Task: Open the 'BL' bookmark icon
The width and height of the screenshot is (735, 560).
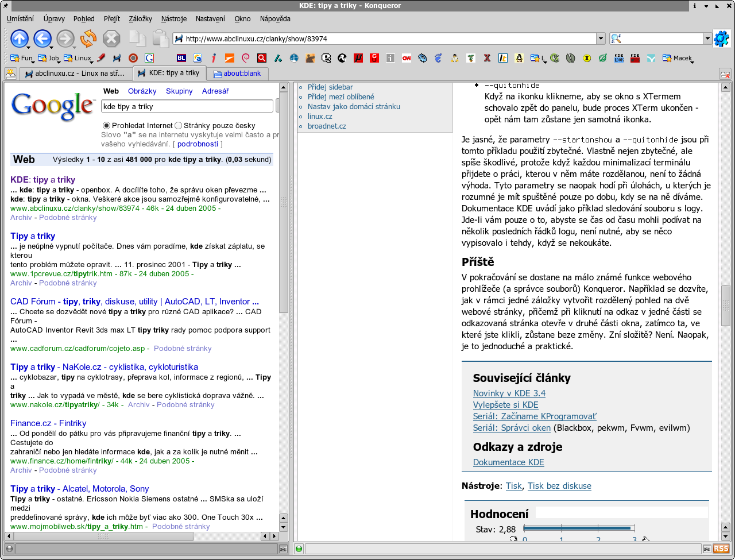Action: (181, 57)
